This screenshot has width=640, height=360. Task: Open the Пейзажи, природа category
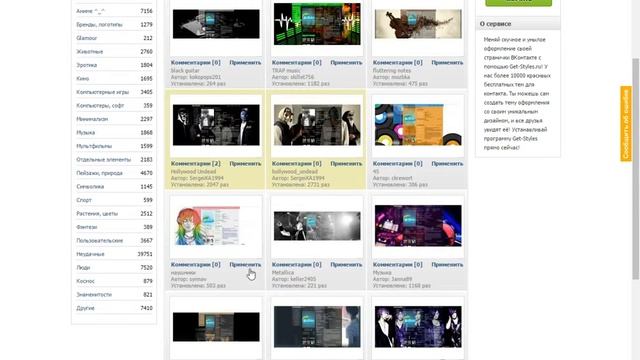pos(99,173)
